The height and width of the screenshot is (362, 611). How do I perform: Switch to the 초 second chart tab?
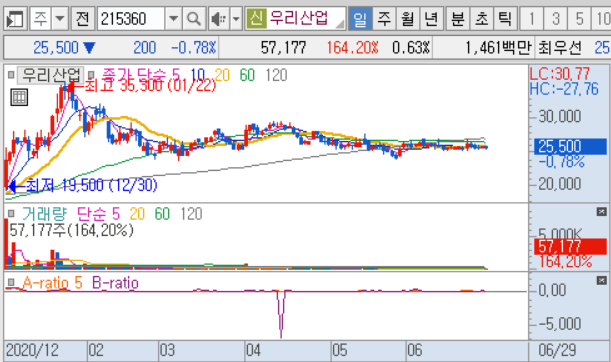482,18
